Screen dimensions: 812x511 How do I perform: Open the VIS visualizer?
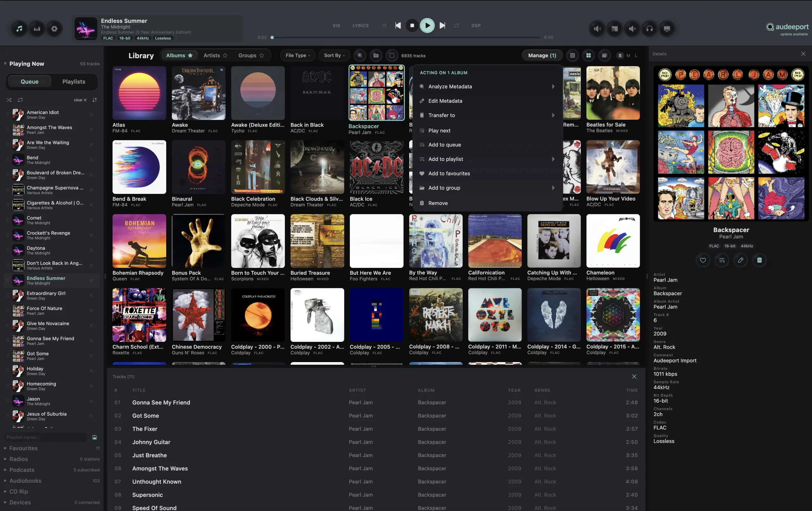point(336,25)
